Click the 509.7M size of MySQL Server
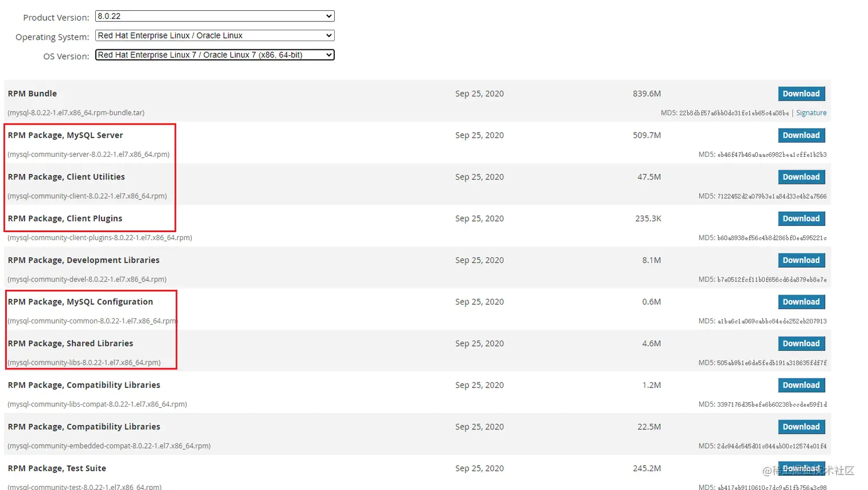Image resolution: width=868 pixels, height=490 pixels. (x=647, y=136)
